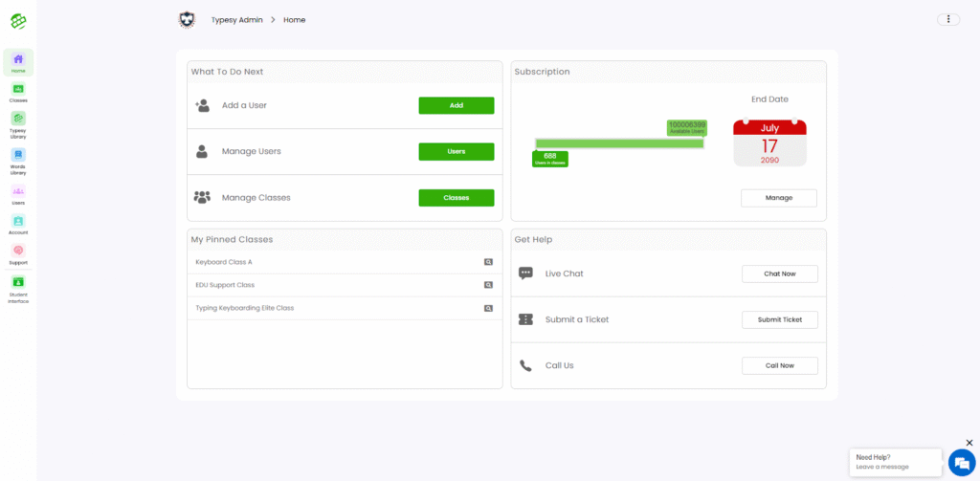Image resolution: width=980 pixels, height=481 pixels.
Task: Open the Classes sidebar icon
Action: [x=18, y=90]
